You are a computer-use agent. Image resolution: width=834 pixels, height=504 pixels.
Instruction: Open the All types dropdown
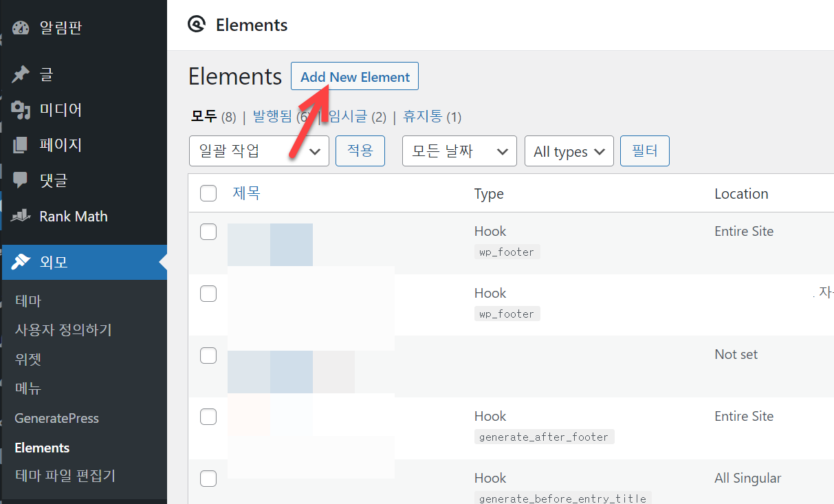(x=569, y=151)
